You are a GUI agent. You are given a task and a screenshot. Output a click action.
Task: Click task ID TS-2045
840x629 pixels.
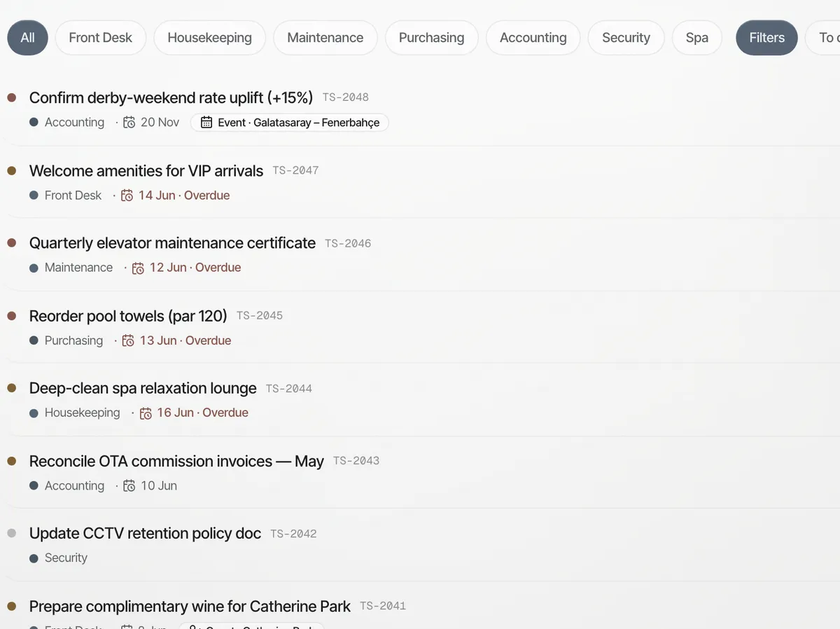point(260,316)
